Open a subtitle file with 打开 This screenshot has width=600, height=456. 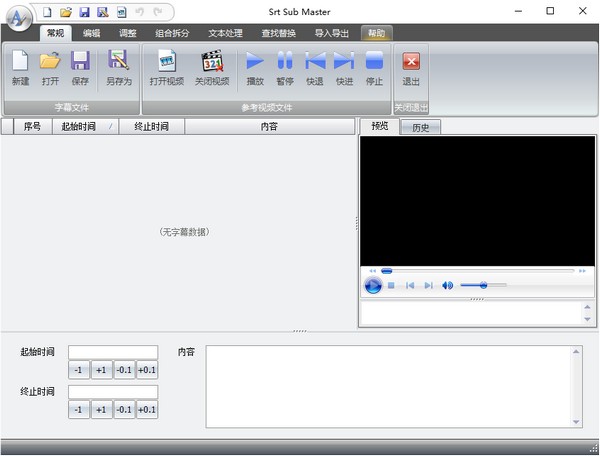[x=50, y=68]
